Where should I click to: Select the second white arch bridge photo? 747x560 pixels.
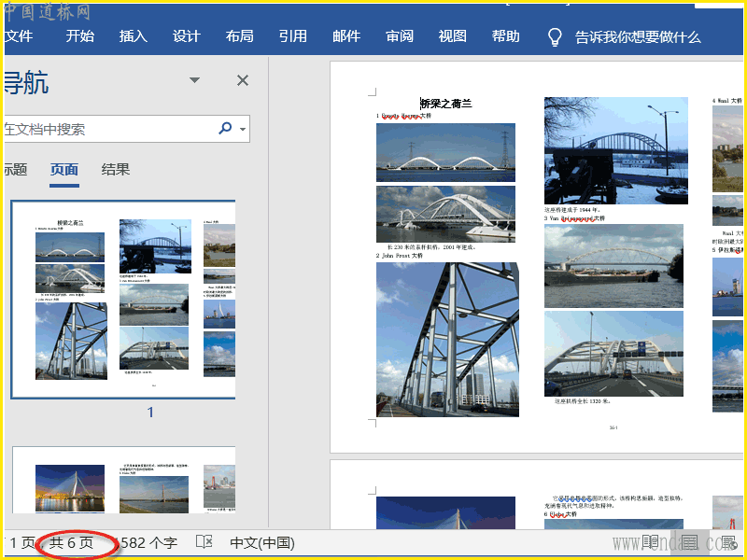click(445, 215)
